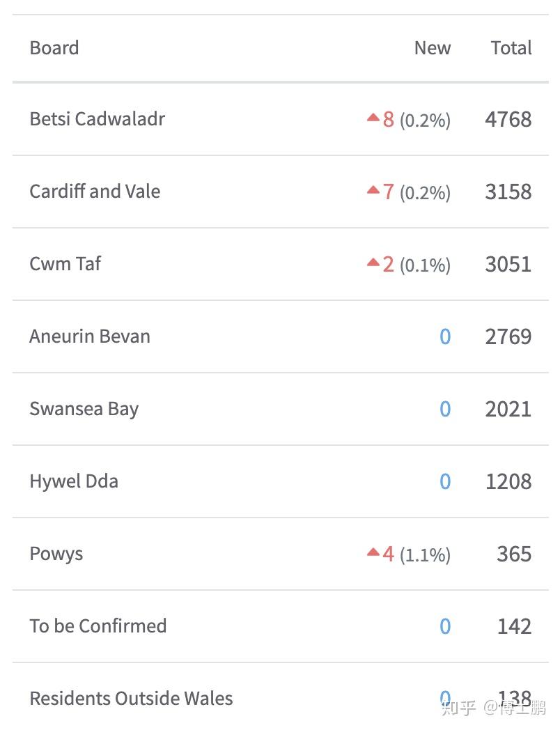
Task: Click the red increase triangle in Powys row
Action: (x=373, y=552)
